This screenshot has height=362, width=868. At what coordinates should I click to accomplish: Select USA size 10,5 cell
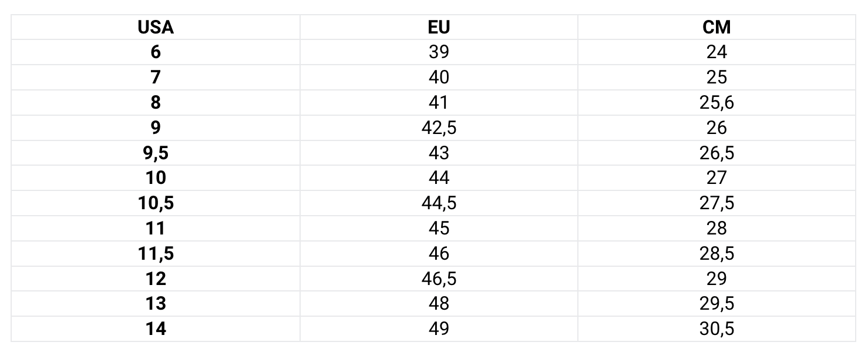point(156,203)
